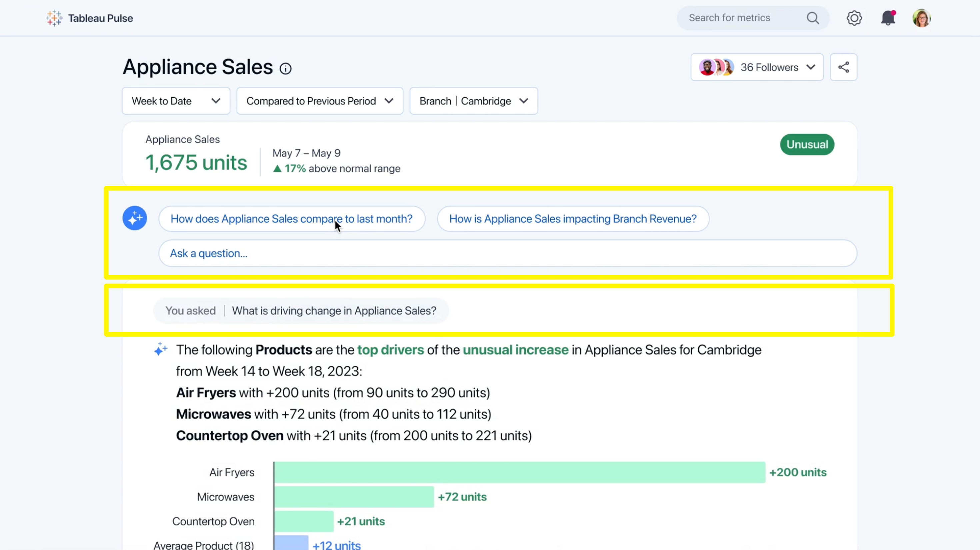Click the search magnifier icon
The width and height of the screenshot is (980, 550).
pyautogui.click(x=813, y=18)
